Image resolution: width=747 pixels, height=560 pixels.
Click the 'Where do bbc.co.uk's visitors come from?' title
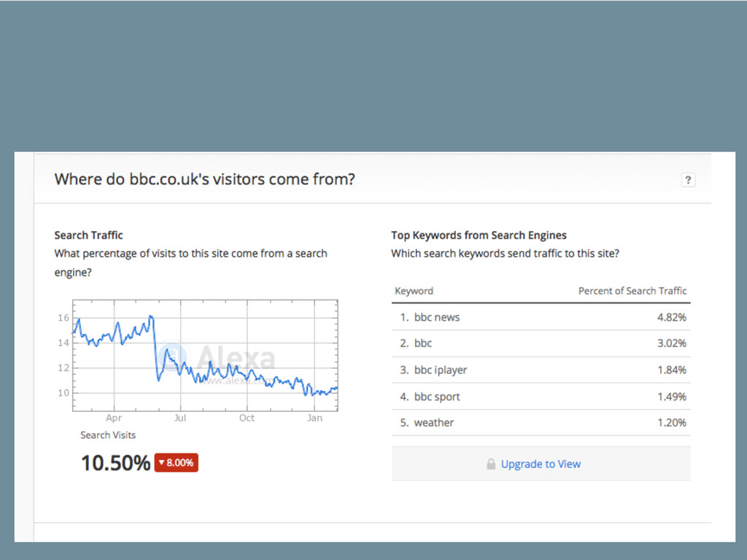pos(205,179)
